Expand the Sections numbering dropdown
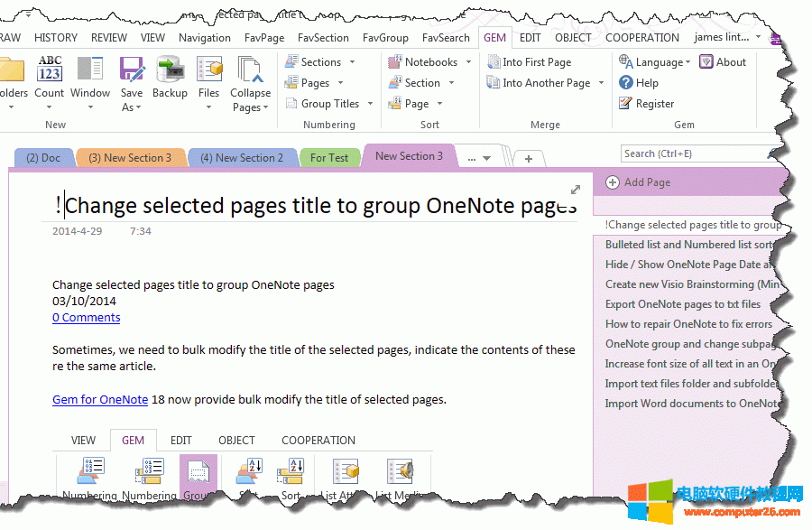 [352, 62]
